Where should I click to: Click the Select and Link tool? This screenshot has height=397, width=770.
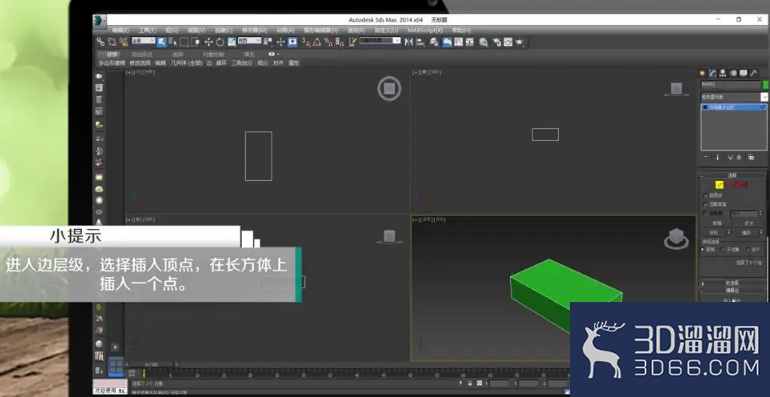point(100,42)
